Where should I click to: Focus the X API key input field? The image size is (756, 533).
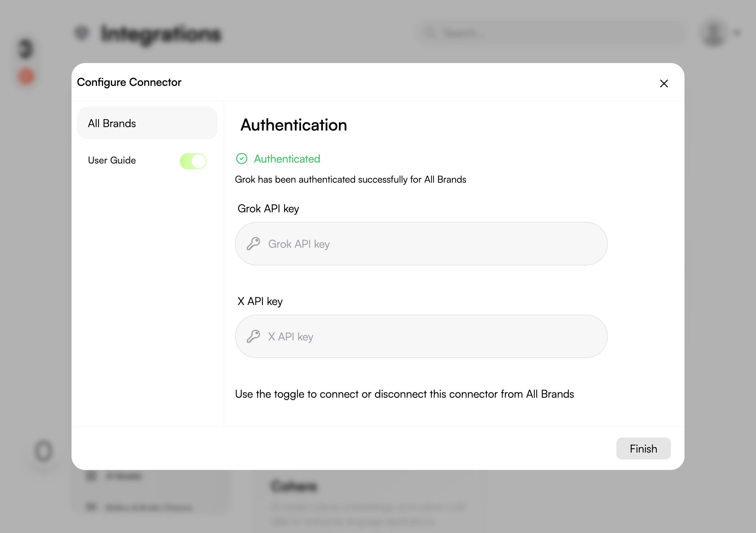(x=421, y=337)
